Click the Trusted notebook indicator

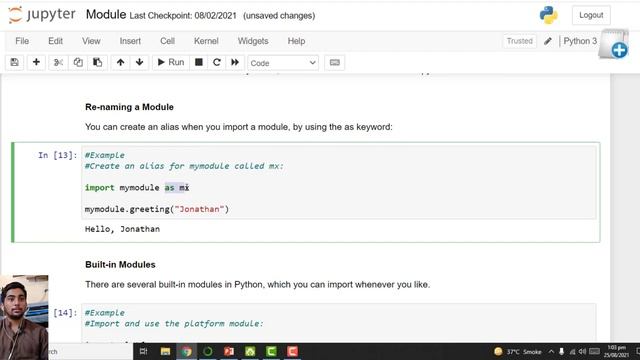520,41
